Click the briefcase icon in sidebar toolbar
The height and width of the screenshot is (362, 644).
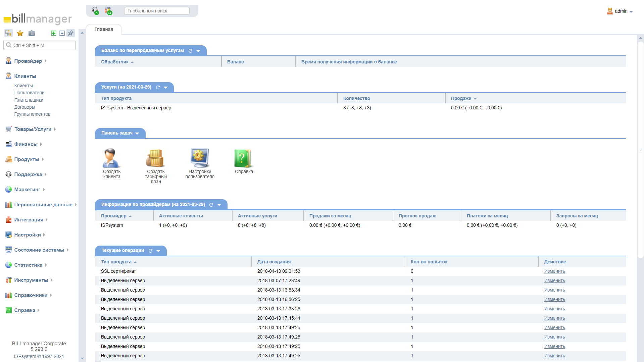32,33
